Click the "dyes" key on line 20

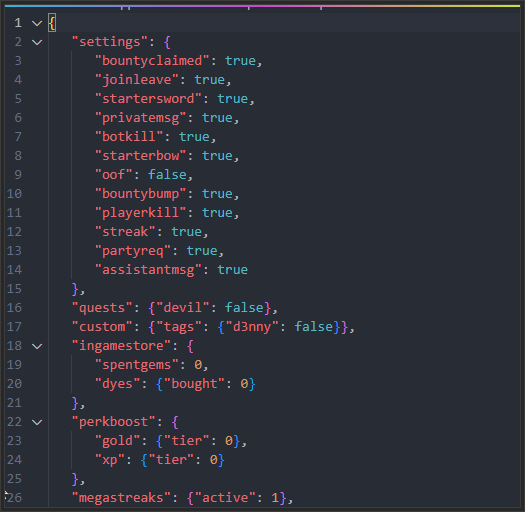click(x=118, y=384)
